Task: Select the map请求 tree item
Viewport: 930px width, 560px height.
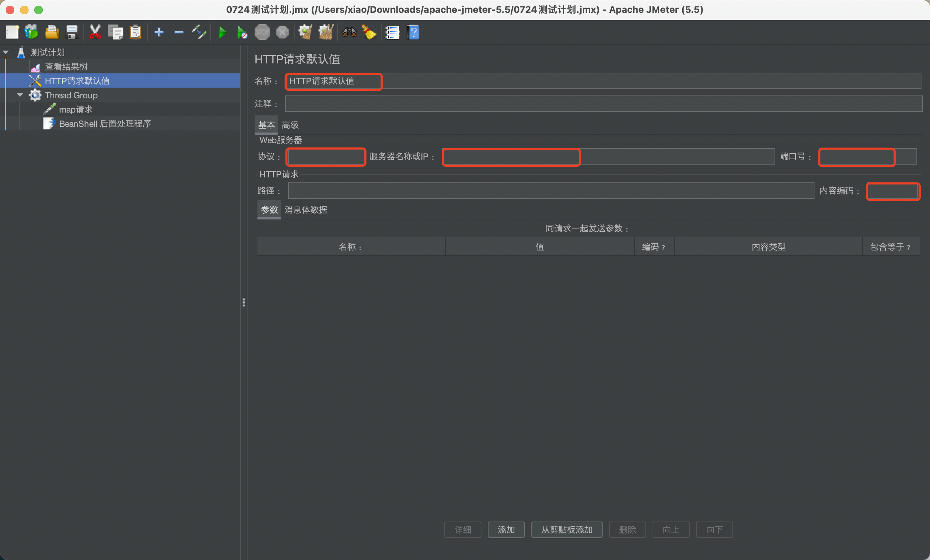Action: (76, 109)
